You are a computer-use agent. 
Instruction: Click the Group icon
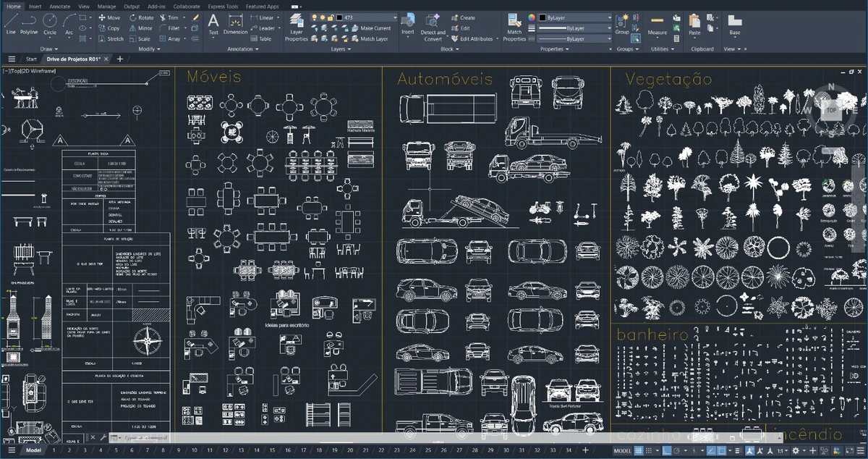(622, 23)
